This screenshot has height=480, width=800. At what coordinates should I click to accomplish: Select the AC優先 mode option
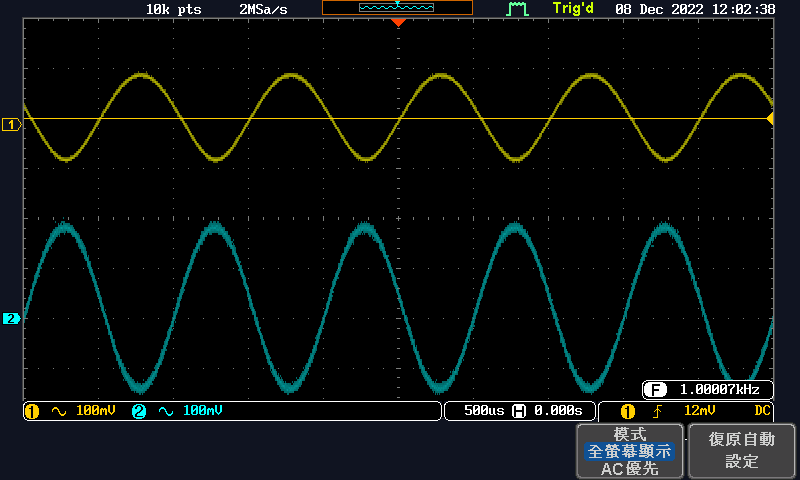629,468
